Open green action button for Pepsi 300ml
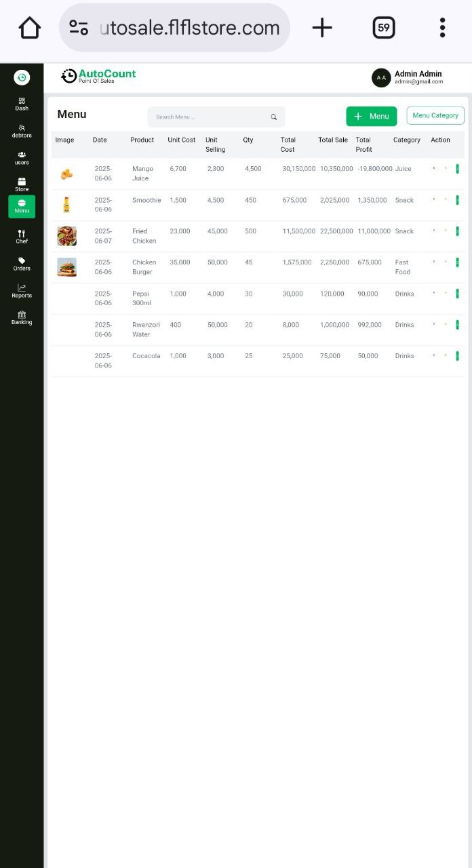472x868 pixels. point(457,294)
